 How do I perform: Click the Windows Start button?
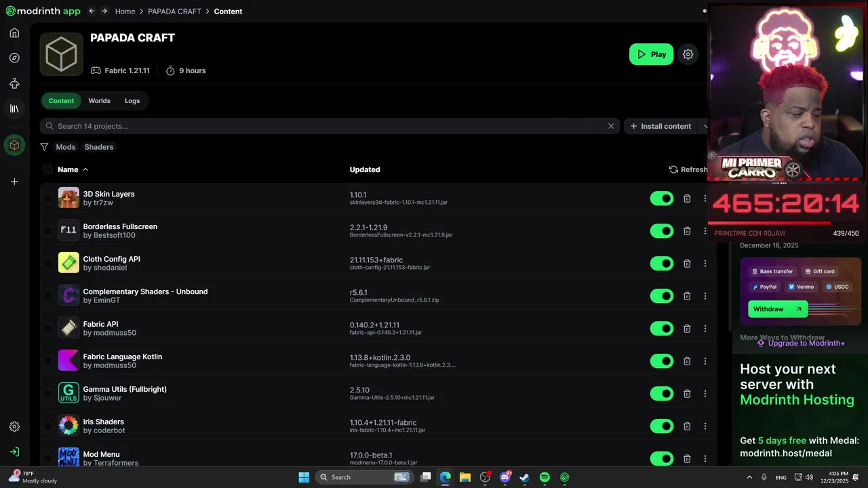(x=304, y=477)
